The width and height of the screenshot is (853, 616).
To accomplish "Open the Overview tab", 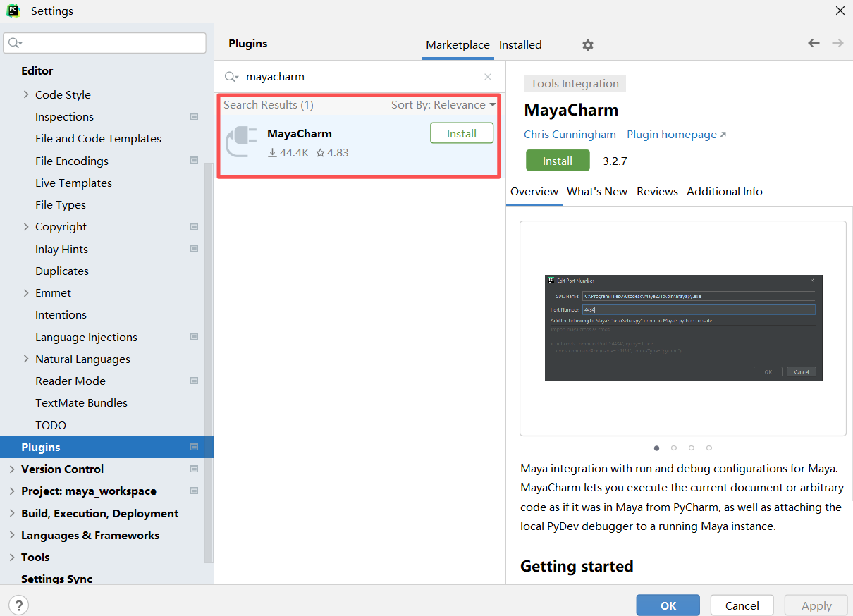I will coord(534,191).
